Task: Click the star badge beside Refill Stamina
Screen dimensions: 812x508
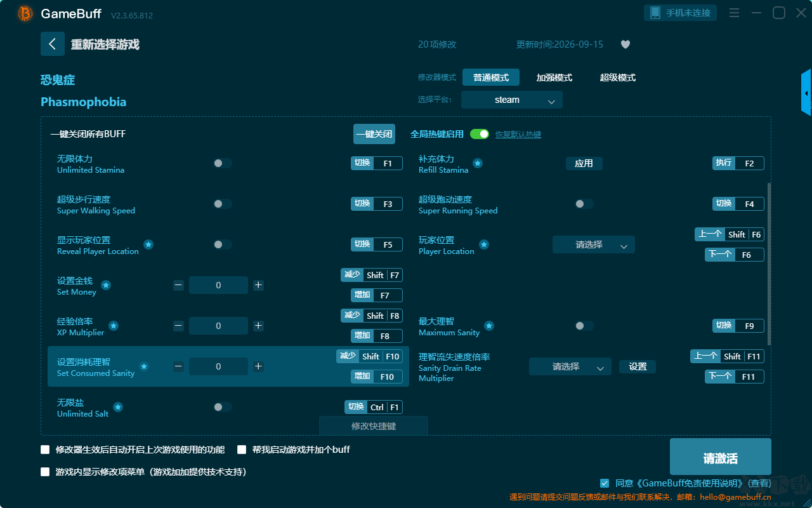Action: [478, 163]
